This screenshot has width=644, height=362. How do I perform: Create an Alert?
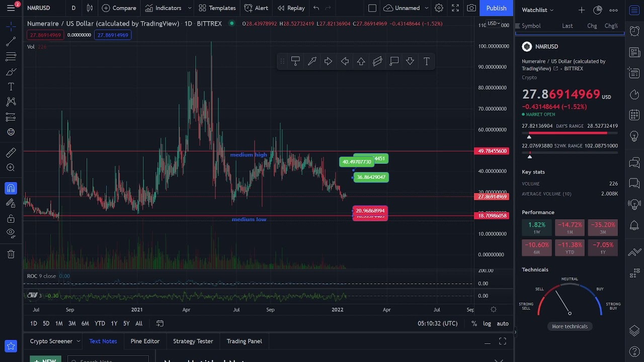256,8
